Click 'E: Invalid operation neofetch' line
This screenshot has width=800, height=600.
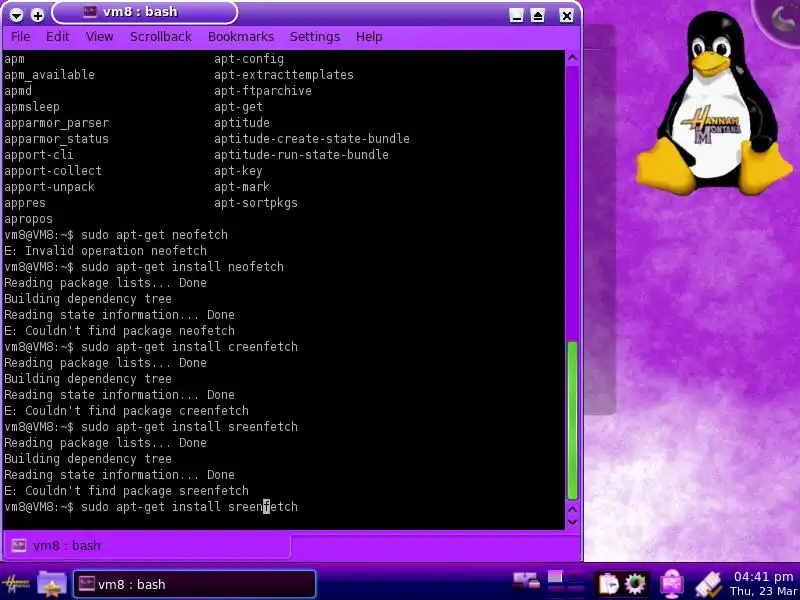click(x=106, y=251)
